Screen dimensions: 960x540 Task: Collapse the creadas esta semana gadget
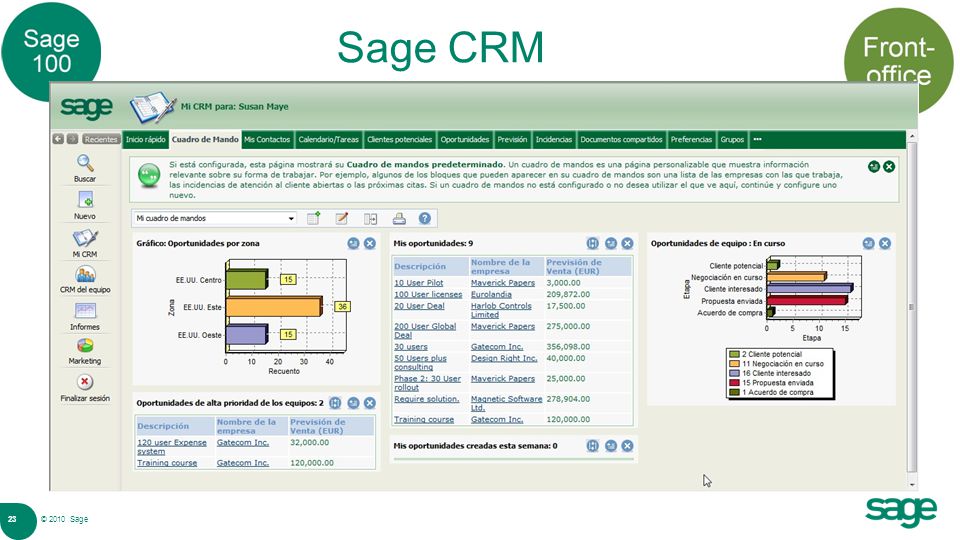(x=611, y=446)
